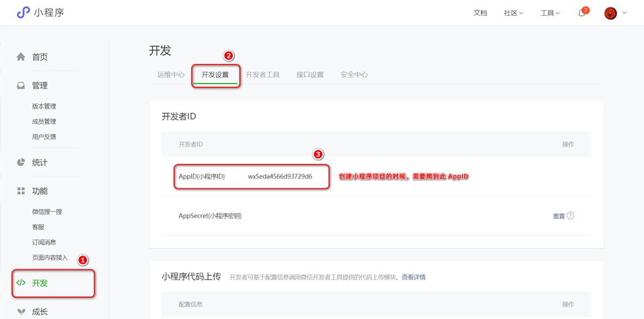Viewport: 644px width, 319px height.
Task: Open the account dropdown arrow next to avatar
Action: click(625, 13)
